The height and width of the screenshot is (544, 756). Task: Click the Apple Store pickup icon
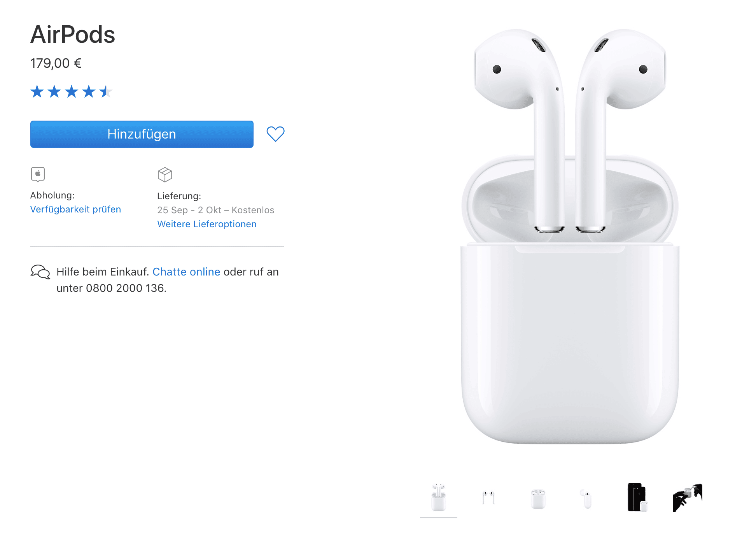tap(38, 174)
